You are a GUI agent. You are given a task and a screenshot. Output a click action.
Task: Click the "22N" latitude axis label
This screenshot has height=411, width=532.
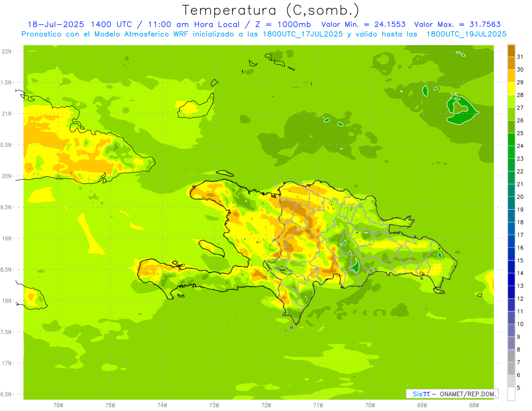(x=7, y=51)
